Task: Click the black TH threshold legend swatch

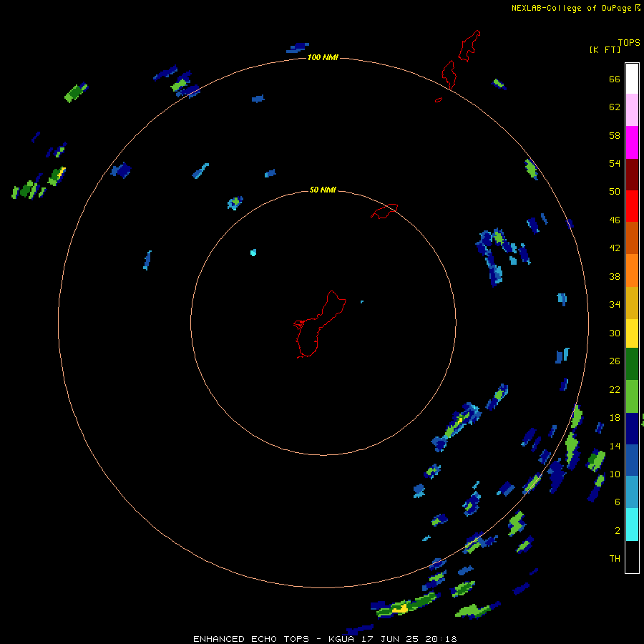Action: (632, 557)
